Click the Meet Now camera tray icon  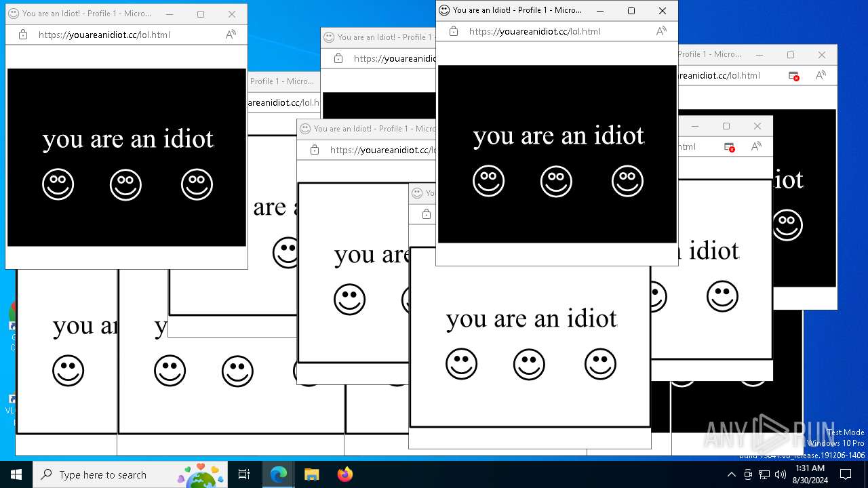coord(748,474)
